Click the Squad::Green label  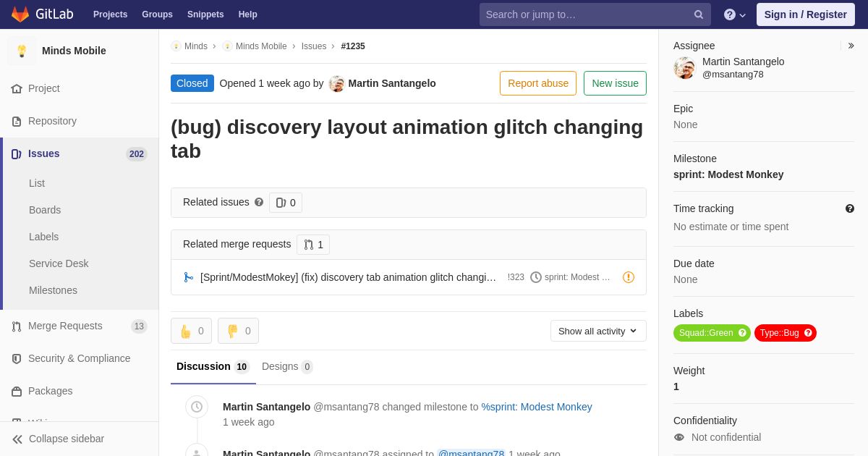click(706, 333)
